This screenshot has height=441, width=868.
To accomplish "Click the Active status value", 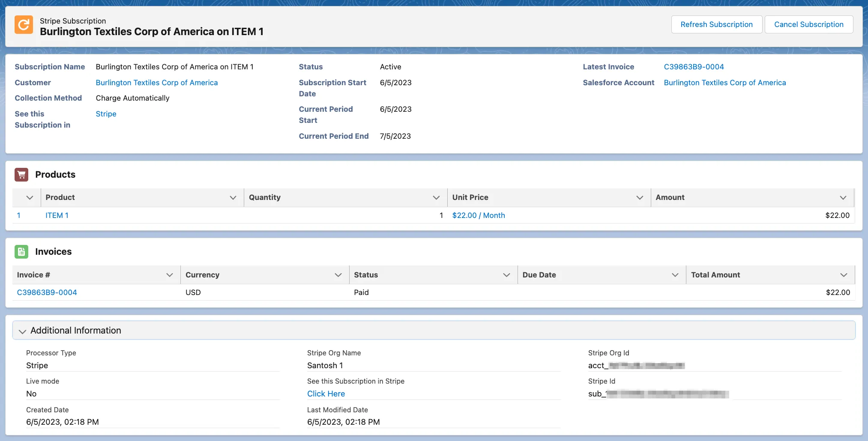I will point(390,67).
